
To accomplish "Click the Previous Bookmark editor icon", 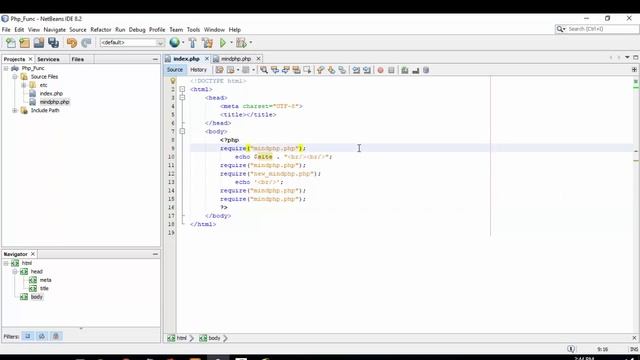I will 320,70.
